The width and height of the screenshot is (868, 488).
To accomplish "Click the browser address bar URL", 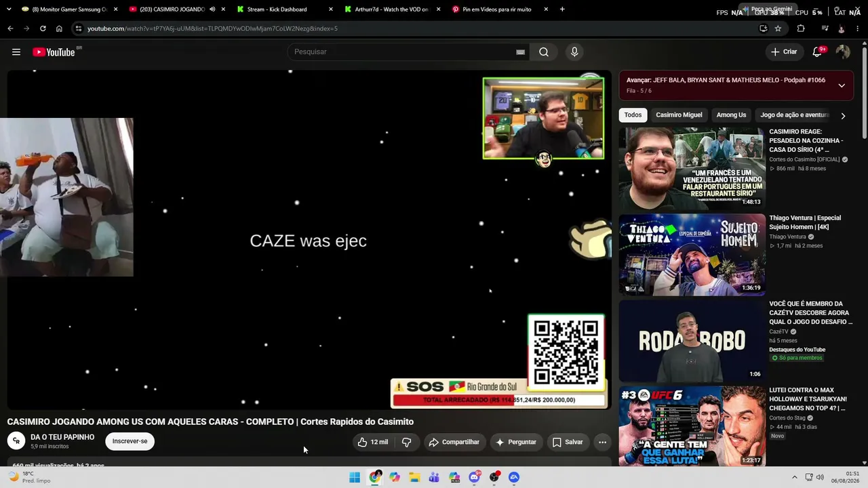I will coord(212,28).
